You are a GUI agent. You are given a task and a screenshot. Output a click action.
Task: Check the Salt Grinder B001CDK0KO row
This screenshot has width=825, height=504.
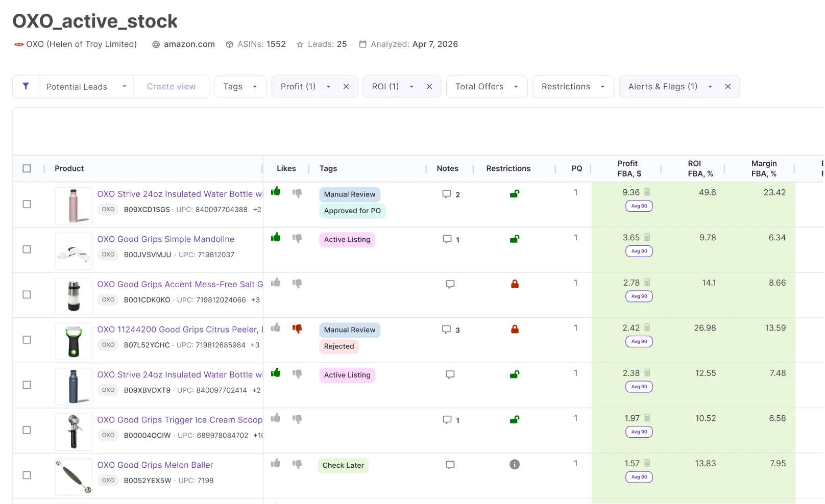tap(27, 294)
